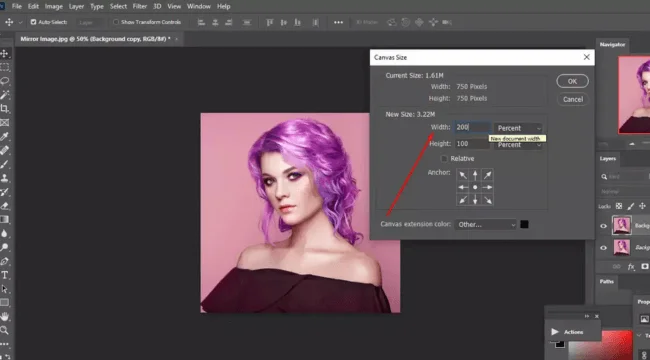
Task: Open the Edit Toolbar three-dots button
Action: point(5,344)
